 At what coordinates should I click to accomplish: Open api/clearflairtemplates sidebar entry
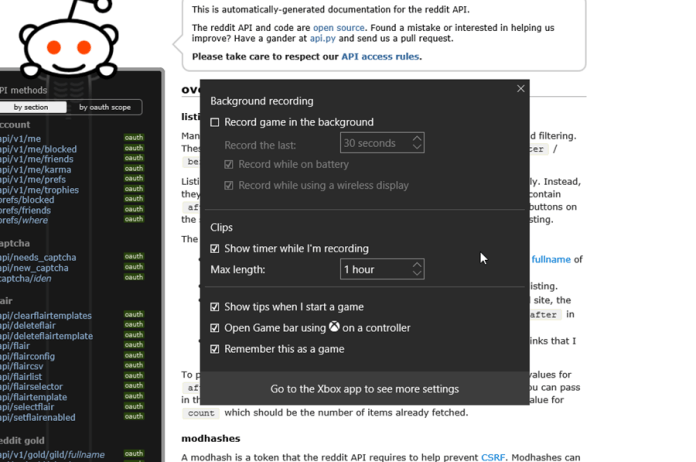point(46,316)
